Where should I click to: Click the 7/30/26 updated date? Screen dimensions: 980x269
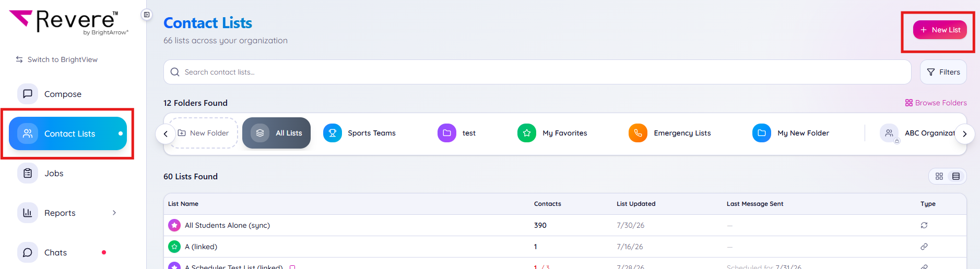coord(631,225)
